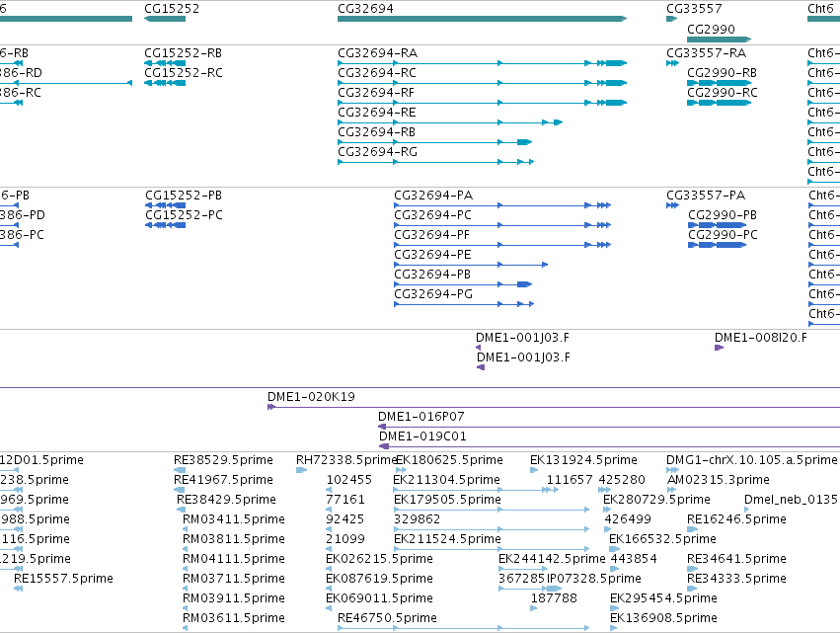840x633 pixels.
Task: Select protein CG32694-PC
Action: [433, 215]
